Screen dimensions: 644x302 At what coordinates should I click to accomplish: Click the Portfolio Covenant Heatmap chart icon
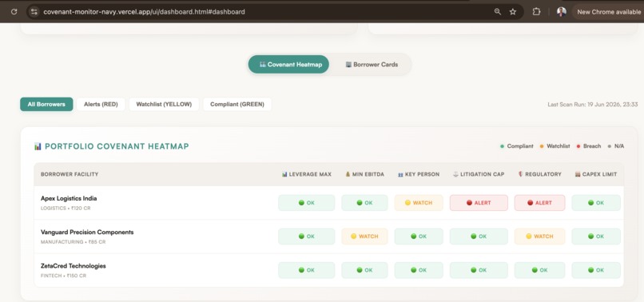pos(38,146)
